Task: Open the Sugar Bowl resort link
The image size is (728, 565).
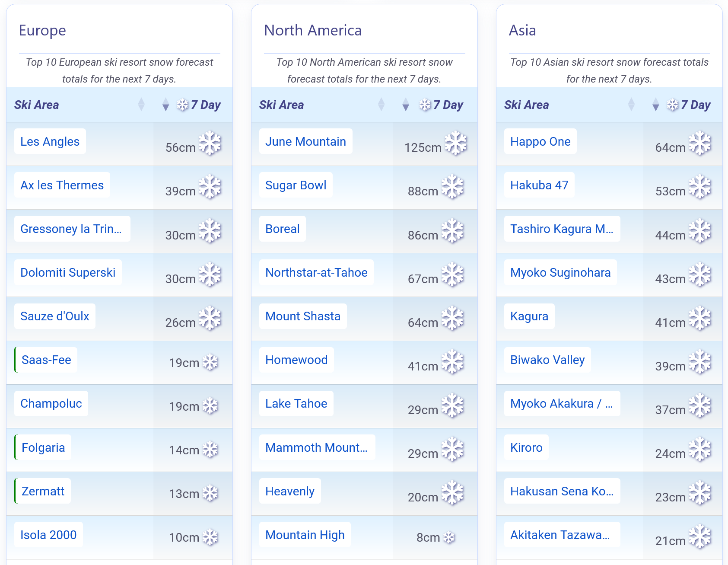Action: 296,185
